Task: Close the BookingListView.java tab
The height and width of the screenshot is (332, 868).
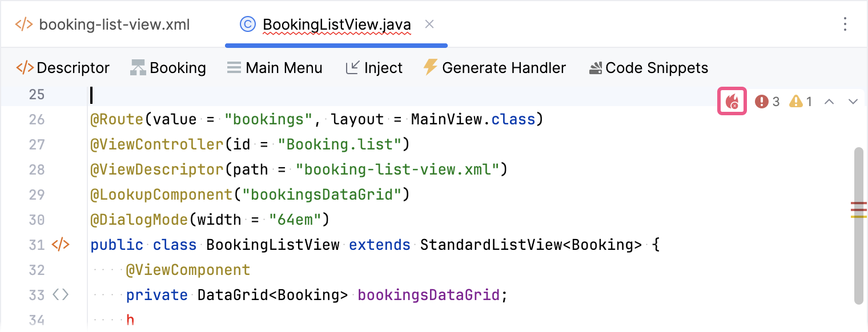Action: point(430,25)
